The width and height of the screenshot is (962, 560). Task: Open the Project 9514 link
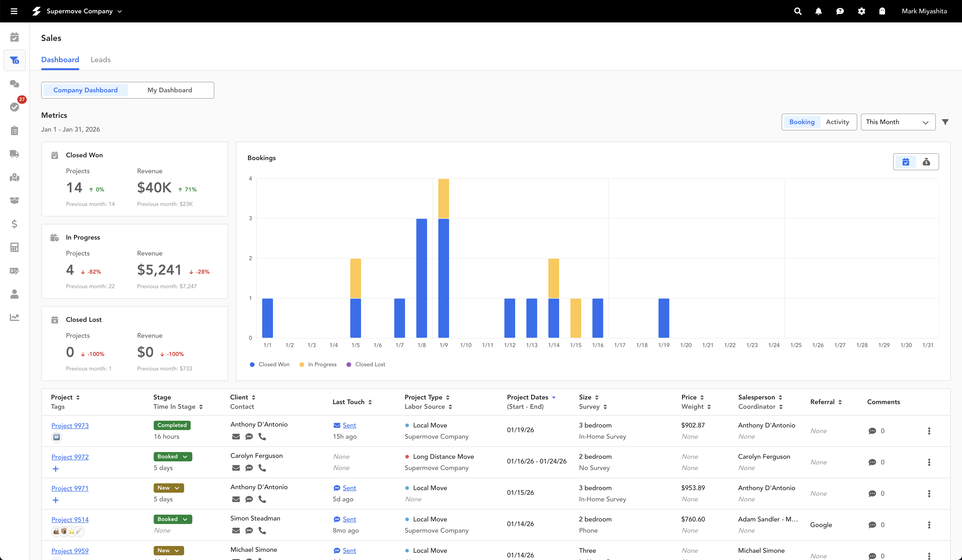click(70, 520)
